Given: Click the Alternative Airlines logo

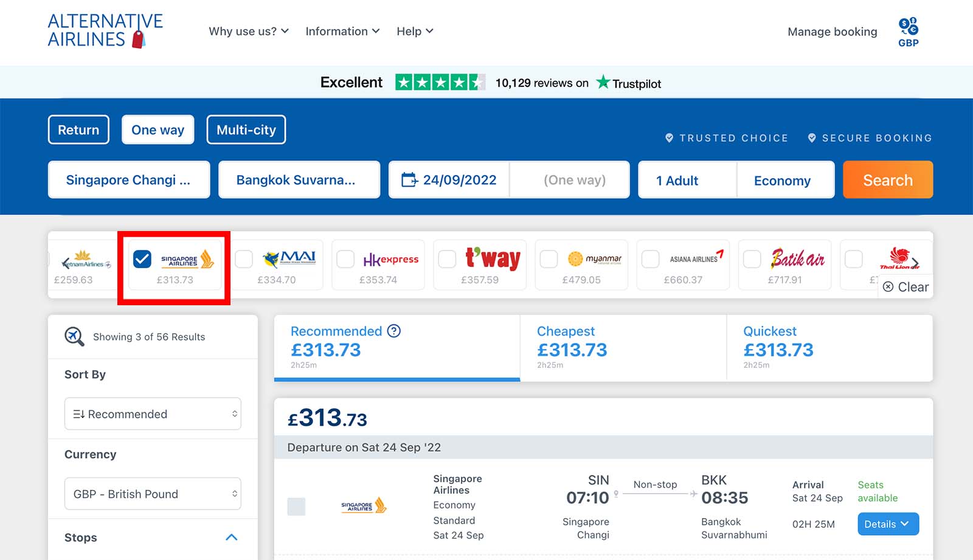Looking at the screenshot, I should tap(105, 31).
